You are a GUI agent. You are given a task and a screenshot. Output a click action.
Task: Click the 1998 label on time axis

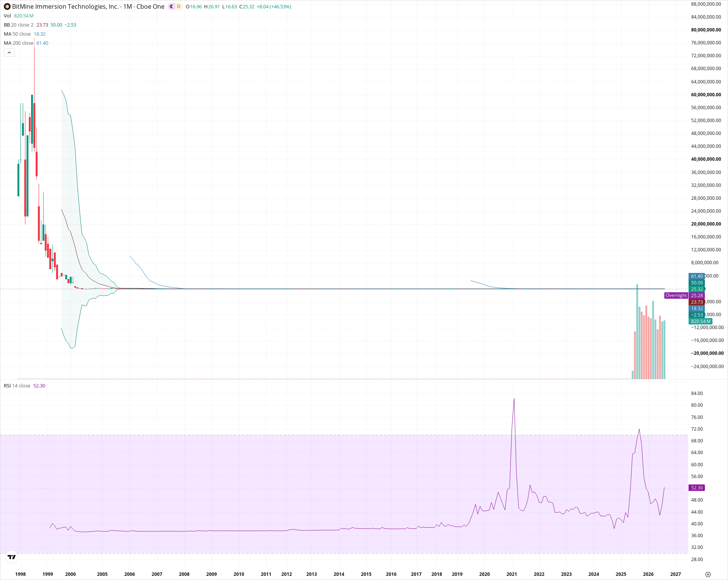(20, 574)
